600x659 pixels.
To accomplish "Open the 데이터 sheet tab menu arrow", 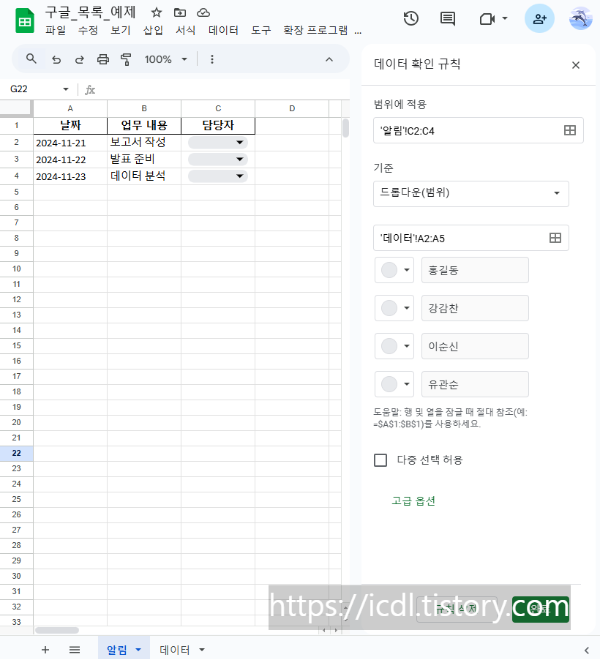I will click(202, 649).
